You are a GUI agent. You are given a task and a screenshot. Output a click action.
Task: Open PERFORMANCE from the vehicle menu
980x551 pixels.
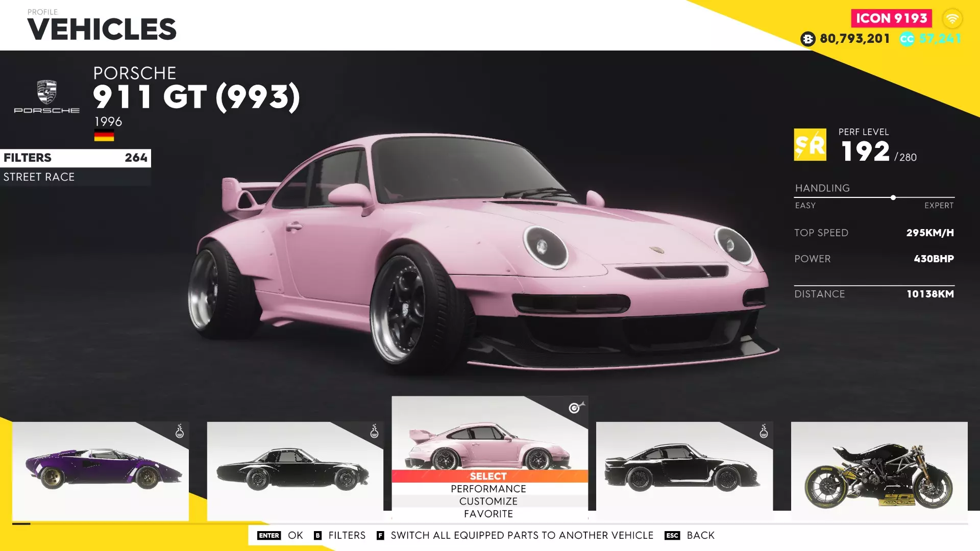[488, 489]
